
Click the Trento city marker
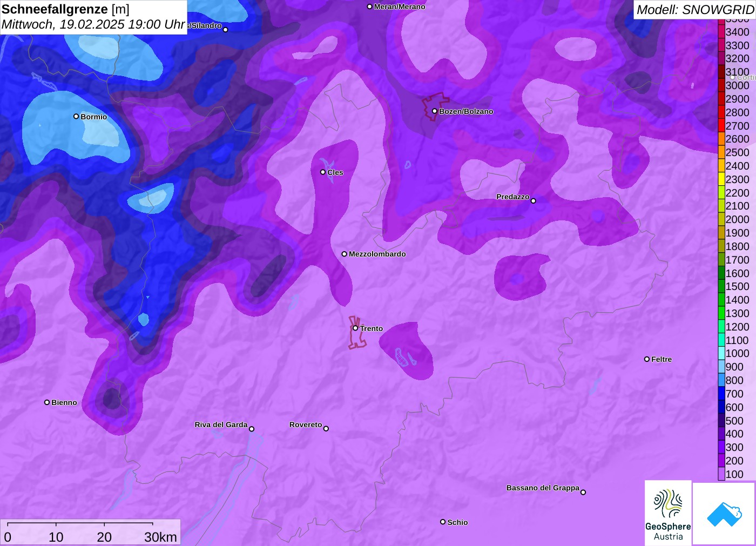[x=355, y=328]
